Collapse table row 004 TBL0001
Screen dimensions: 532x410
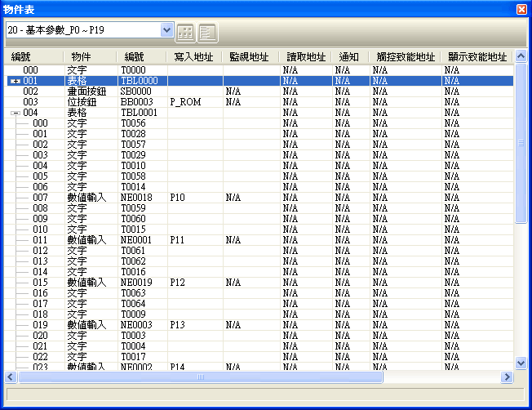(x=15, y=113)
